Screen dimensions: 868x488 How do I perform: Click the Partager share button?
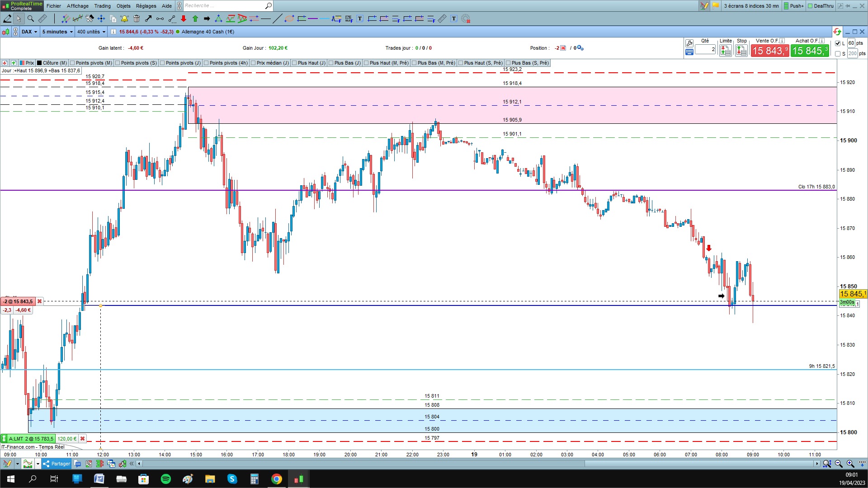pos(57,464)
